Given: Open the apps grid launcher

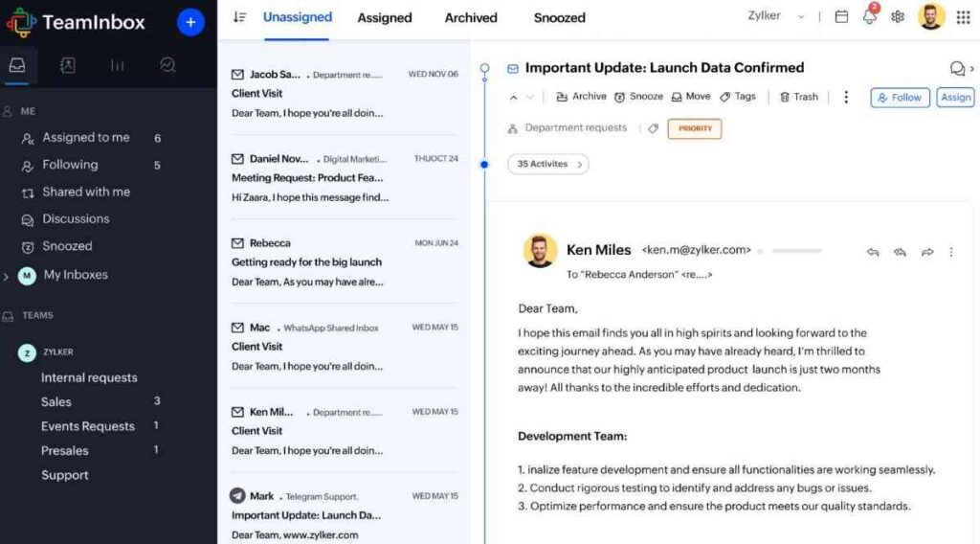Looking at the screenshot, I should pos(963,17).
